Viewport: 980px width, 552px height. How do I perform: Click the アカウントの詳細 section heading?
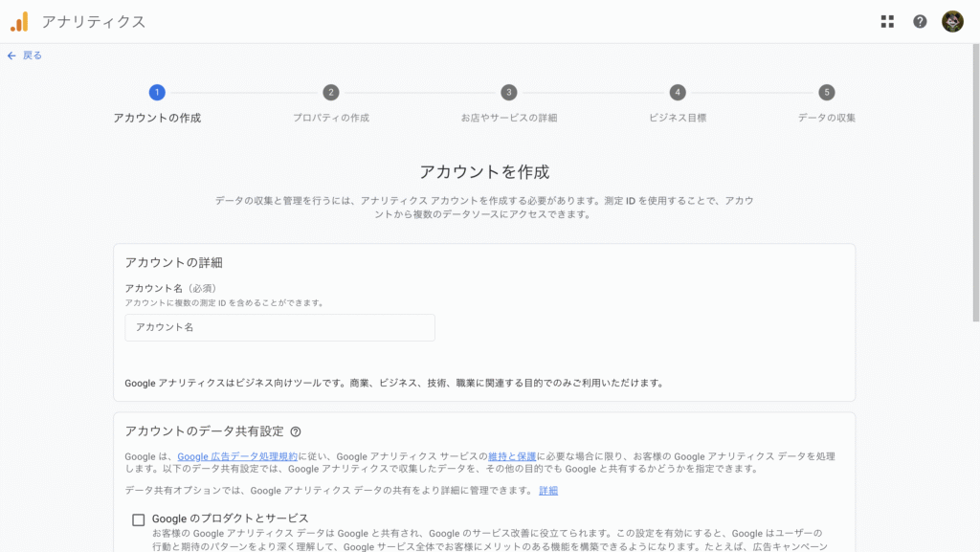(x=174, y=262)
